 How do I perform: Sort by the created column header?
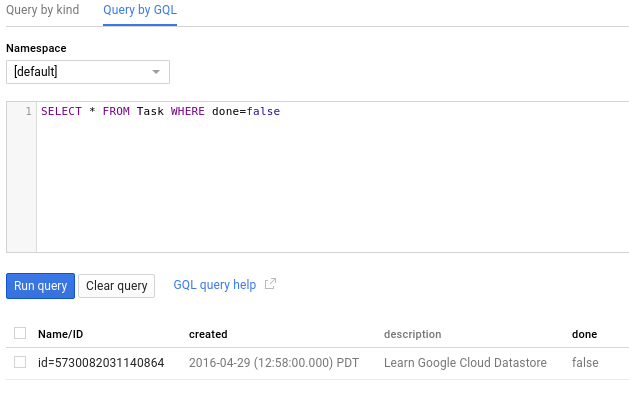pos(208,334)
